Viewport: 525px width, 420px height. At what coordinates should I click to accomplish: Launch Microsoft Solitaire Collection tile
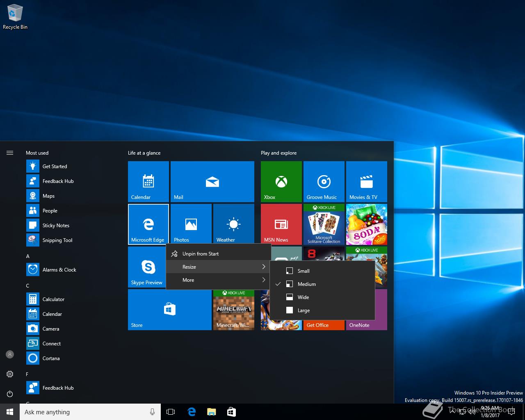point(324,224)
